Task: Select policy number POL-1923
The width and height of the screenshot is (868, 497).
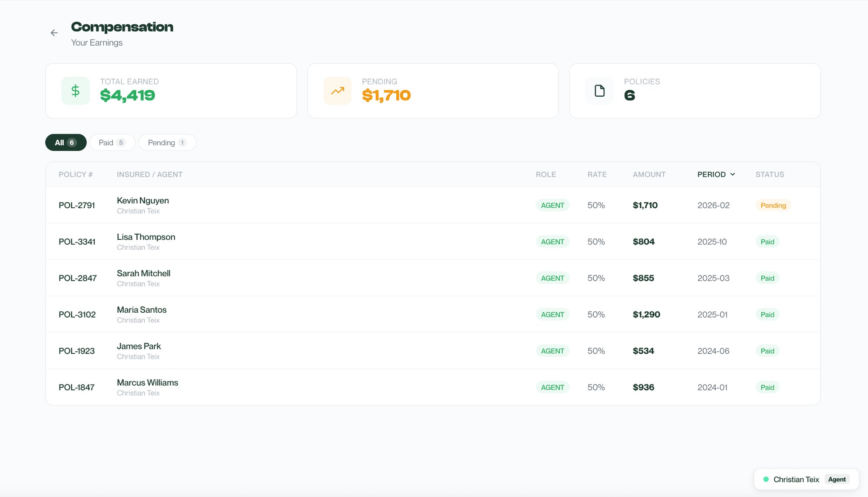Action: pos(77,351)
